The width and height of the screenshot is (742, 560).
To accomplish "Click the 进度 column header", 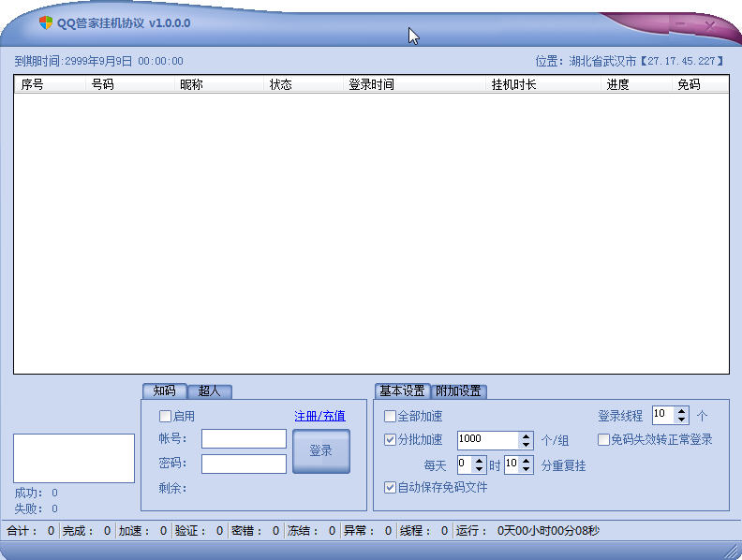I will (636, 84).
